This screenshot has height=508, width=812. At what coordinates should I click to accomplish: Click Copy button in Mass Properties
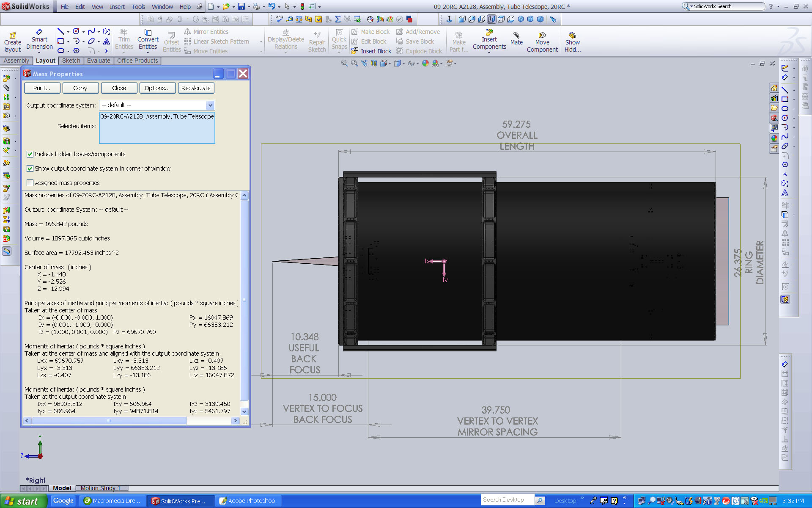pyautogui.click(x=80, y=88)
